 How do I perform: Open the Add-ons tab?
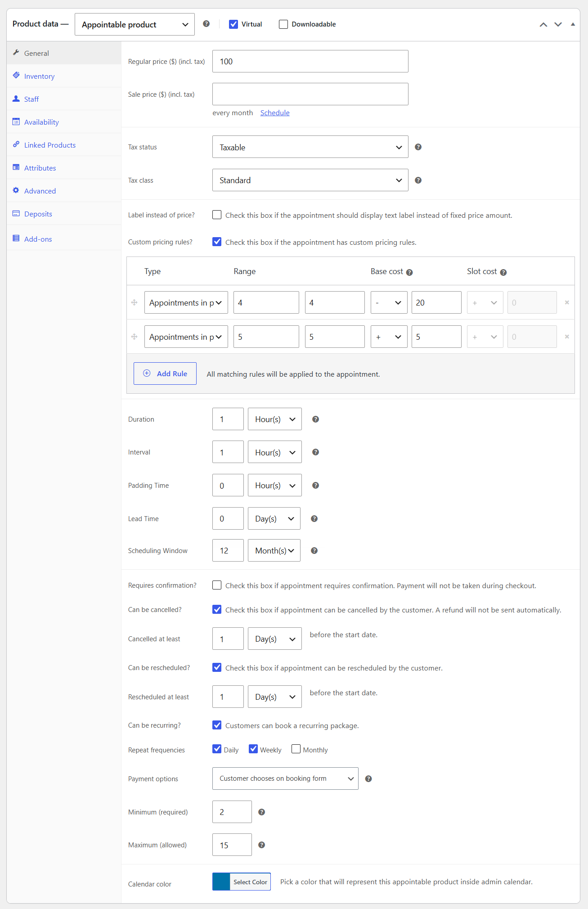pos(64,238)
